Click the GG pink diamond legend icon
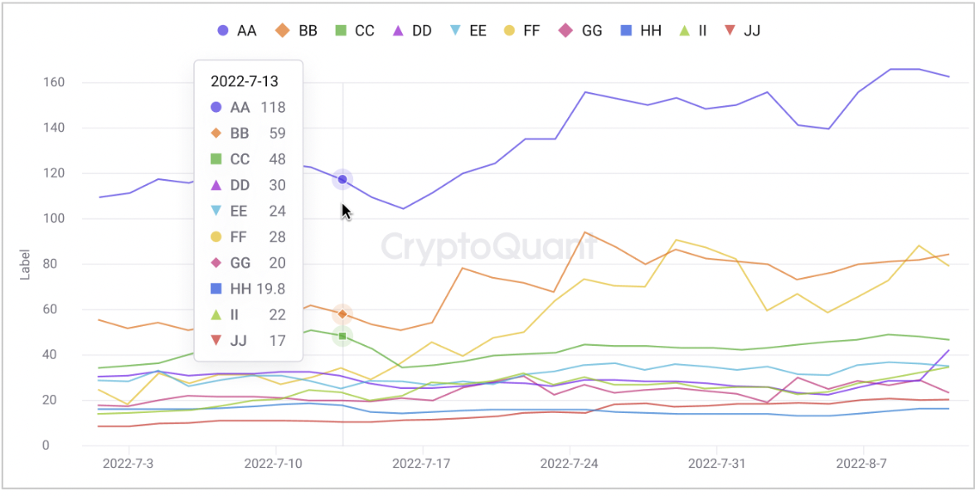This screenshot has height=496, width=980. coord(566,31)
